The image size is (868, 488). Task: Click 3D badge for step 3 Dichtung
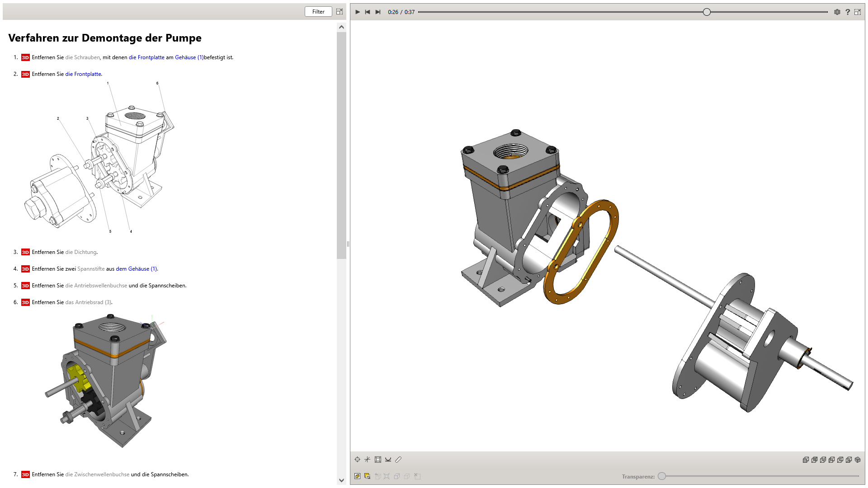(25, 252)
